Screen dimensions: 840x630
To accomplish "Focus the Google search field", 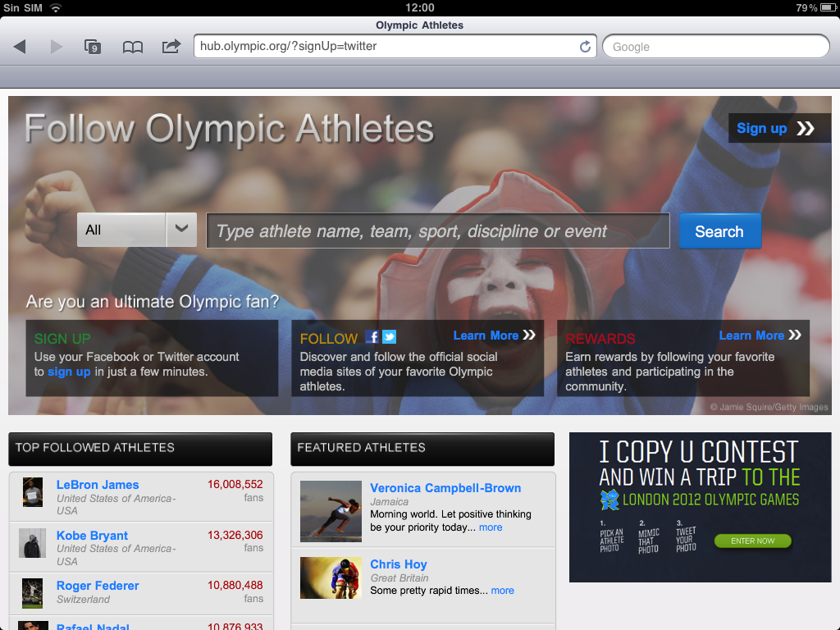I will point(715,47).
